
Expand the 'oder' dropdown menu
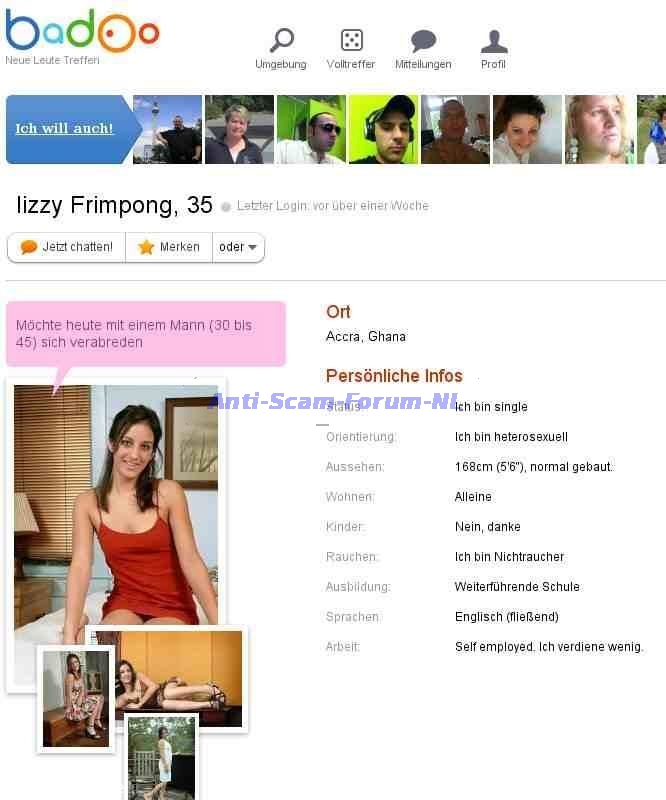[x=238, y=247]
